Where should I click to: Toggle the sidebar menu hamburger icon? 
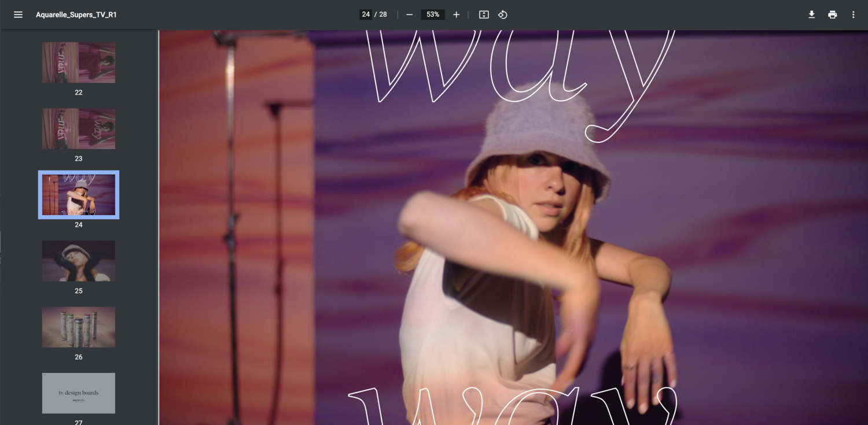[19, 14]
